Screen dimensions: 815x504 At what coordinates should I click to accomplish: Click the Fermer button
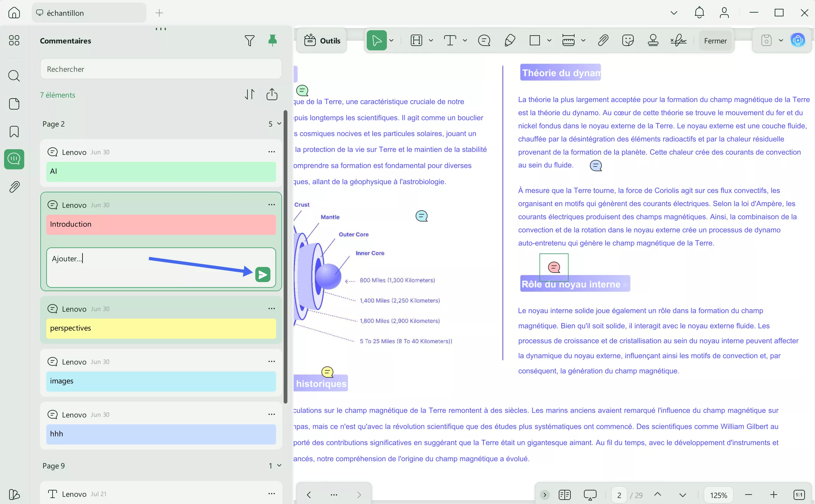point(715,41)
